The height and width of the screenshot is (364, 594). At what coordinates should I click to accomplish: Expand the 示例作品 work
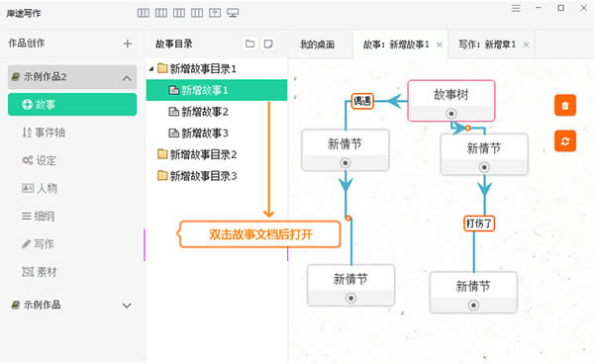coord(127,306)
